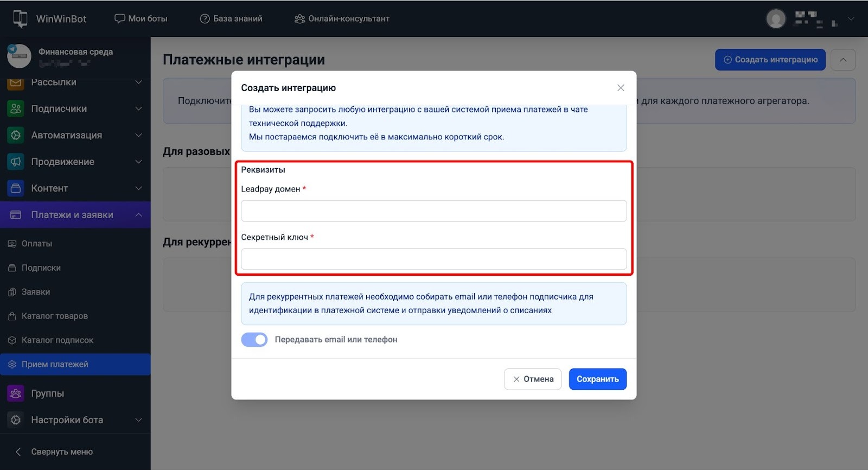
Task: Expand the 'Автоматизация' sidebar section chevron
Action: tap(138, 135)
